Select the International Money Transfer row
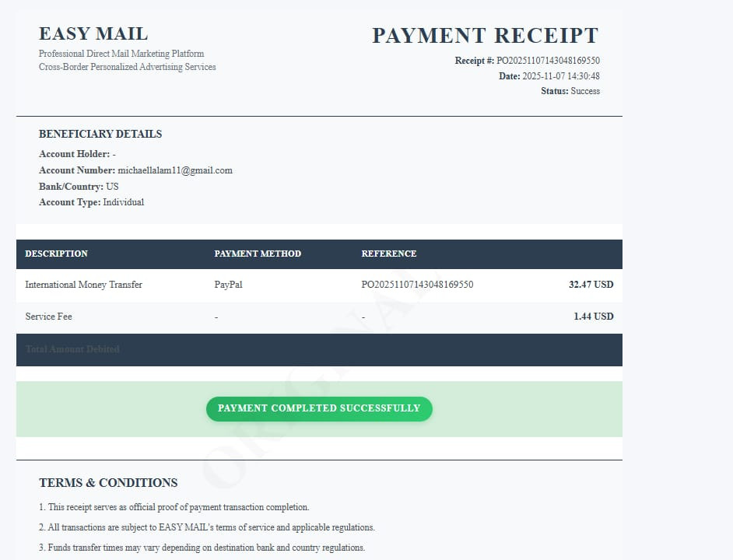 tap(319, 285)
